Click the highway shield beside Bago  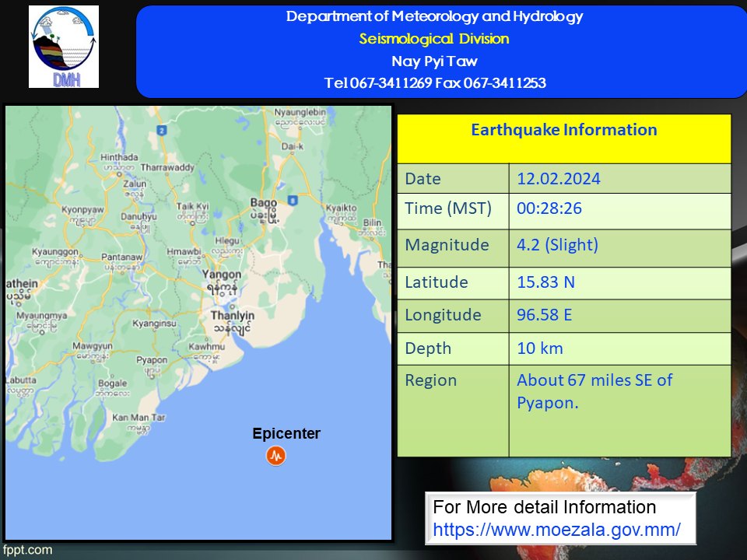292,201
